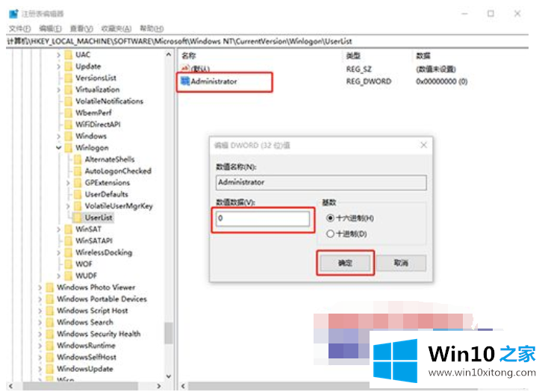Click the REG_DWORD type cell
Screen dimensions: 545x392
368,81
